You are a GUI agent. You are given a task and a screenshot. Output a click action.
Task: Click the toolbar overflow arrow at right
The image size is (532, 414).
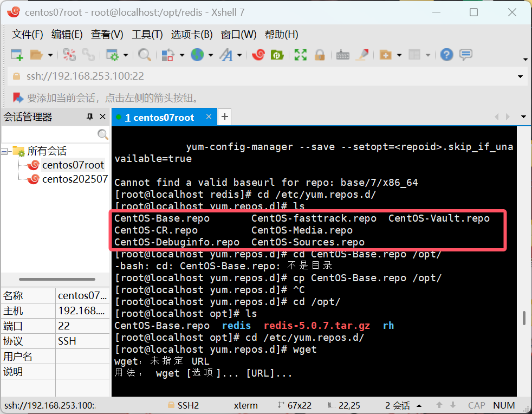point(525,60)
